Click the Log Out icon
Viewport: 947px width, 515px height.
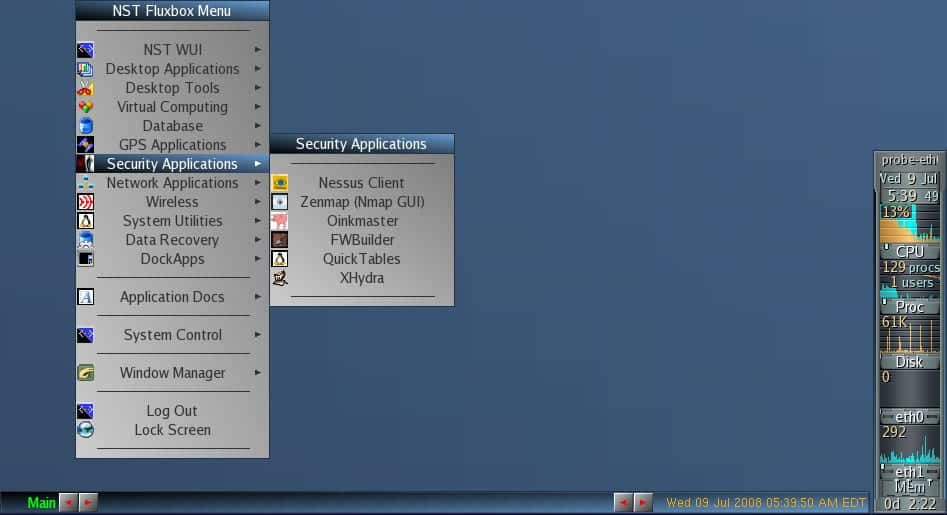[85, 411]
